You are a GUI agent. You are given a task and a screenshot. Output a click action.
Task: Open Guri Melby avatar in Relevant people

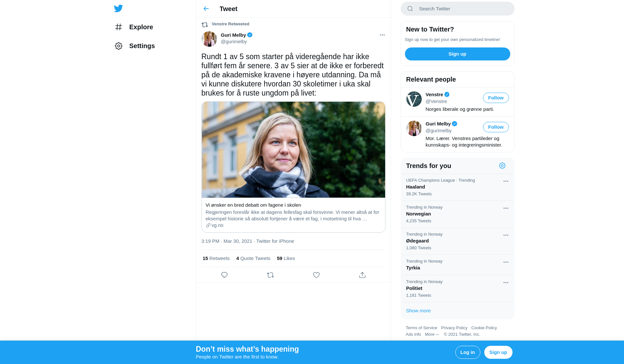pyautogui.click(x=414, y=128)
